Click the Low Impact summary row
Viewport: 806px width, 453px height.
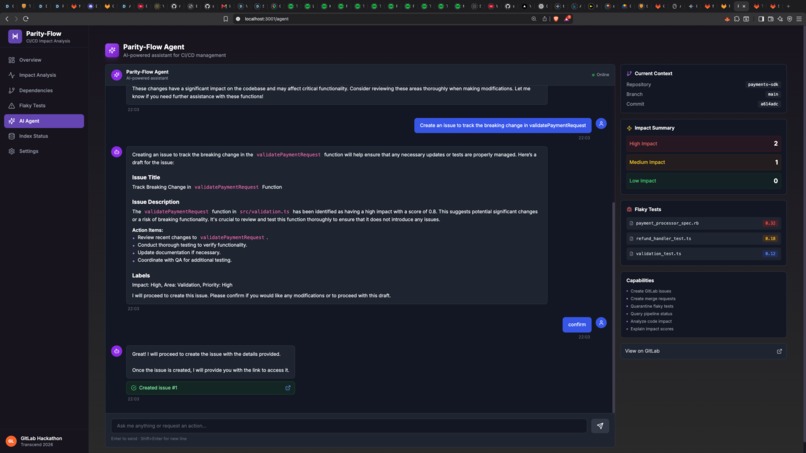point(703,181)
